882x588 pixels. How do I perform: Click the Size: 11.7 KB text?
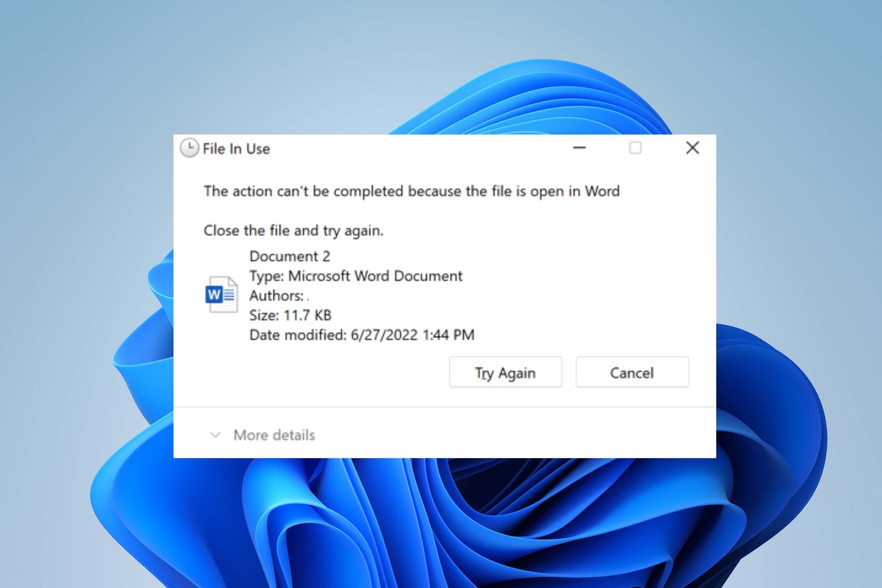tap(291, 315)
